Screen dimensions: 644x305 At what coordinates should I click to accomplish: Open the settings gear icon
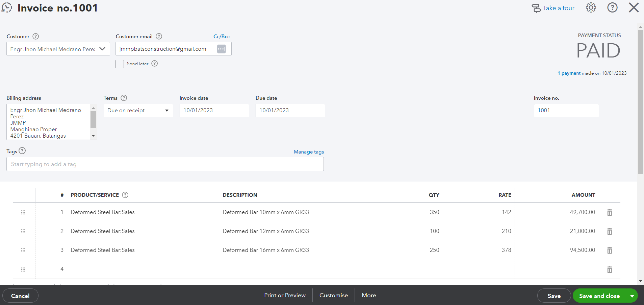[x=591, y=8]
